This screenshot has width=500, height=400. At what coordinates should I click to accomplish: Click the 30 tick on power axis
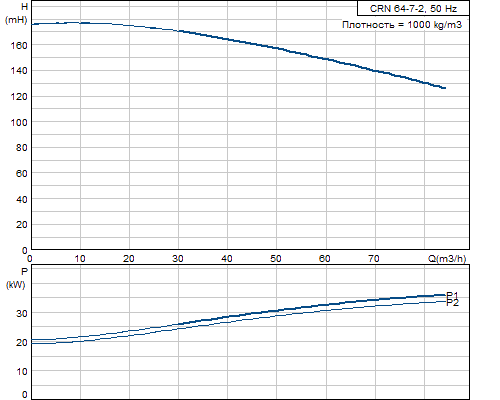pyautogui.click(x=22, y=313)
